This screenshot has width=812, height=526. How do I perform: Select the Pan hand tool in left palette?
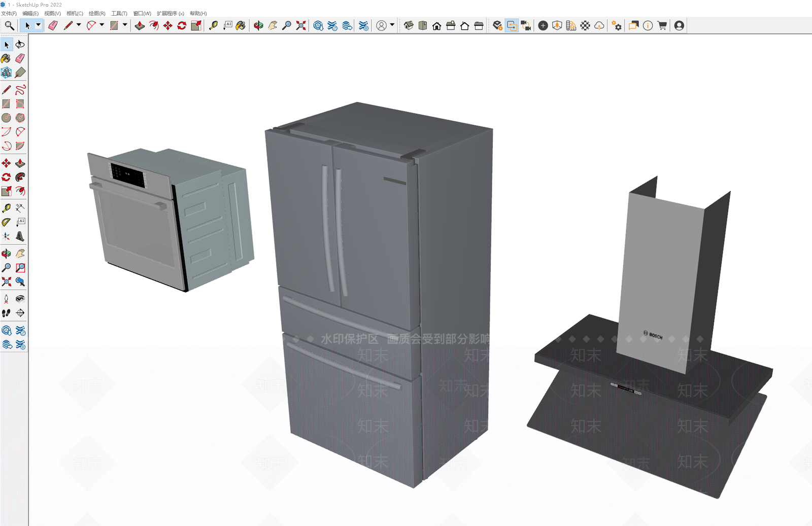click(x=20, y=253)
